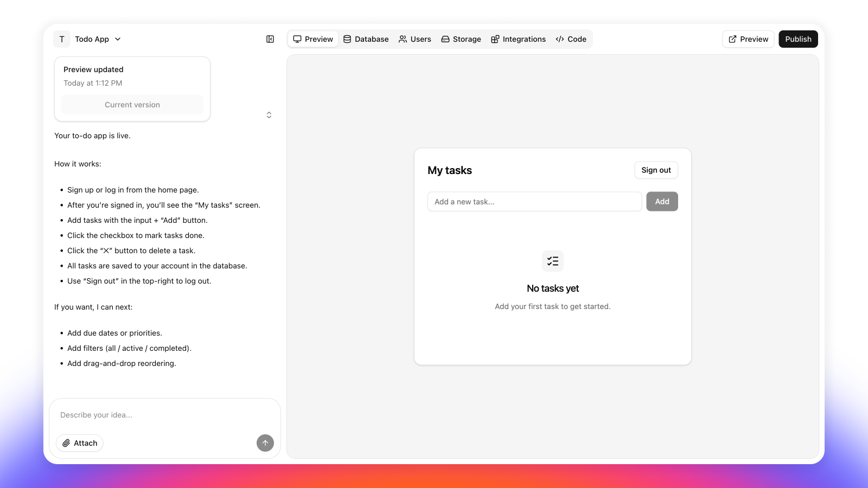Click the 'Describe your idea' message box

pos(164,415)
